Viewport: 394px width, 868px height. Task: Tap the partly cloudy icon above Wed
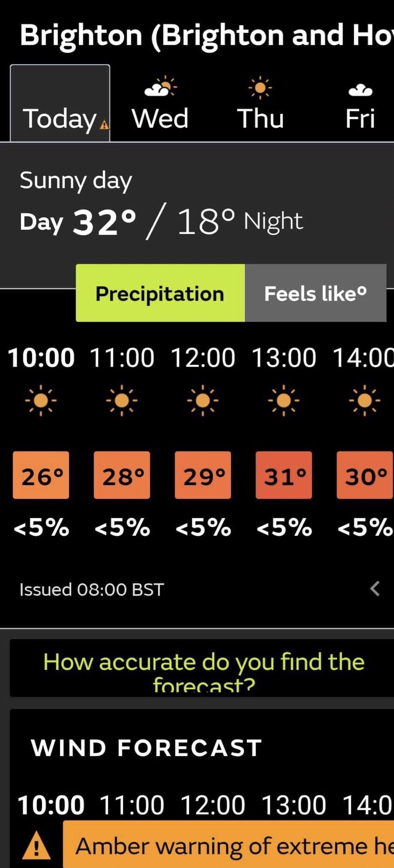pos(161,87)
